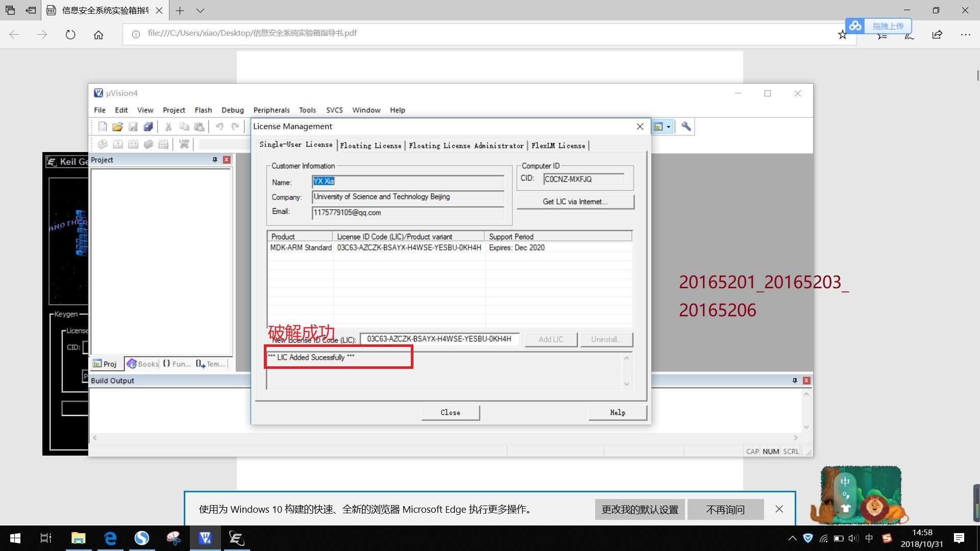Click the wrench Configuration icon

coord(686,127)
